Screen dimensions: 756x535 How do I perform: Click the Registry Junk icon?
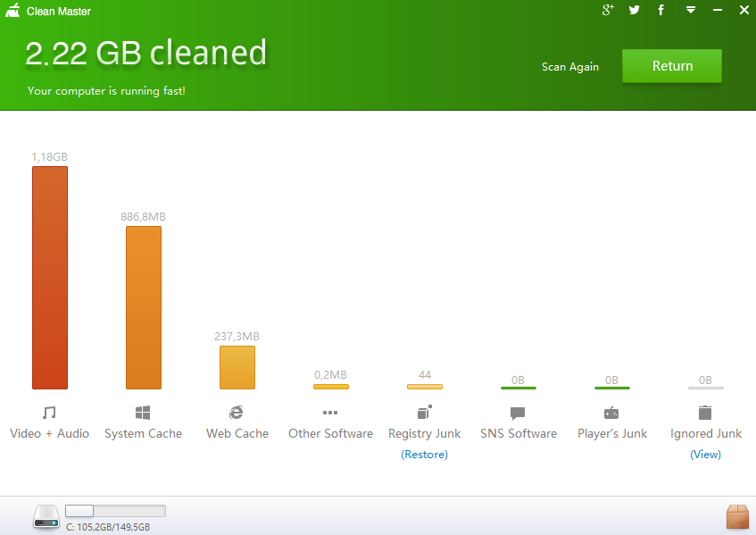424,413
